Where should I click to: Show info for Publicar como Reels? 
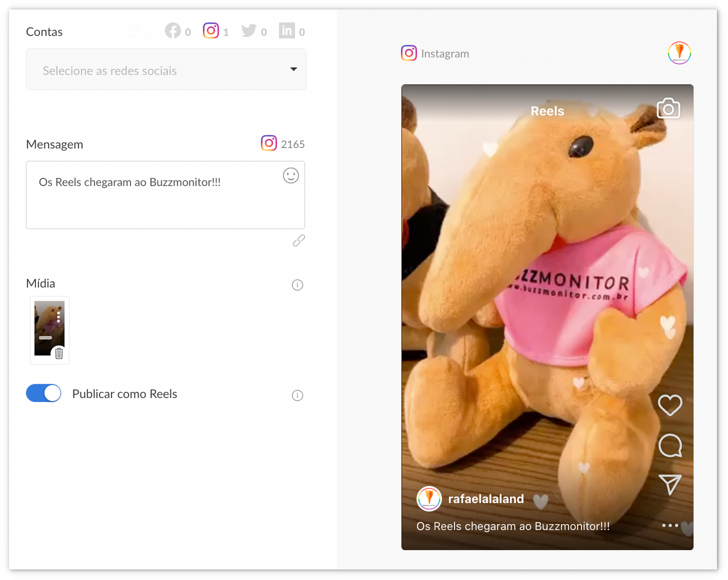pyautogui.click(x=297, y=395)
